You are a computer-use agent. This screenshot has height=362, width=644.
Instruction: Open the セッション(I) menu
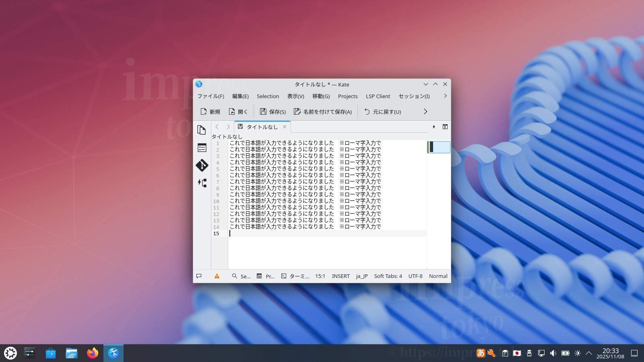coord(414,96)
